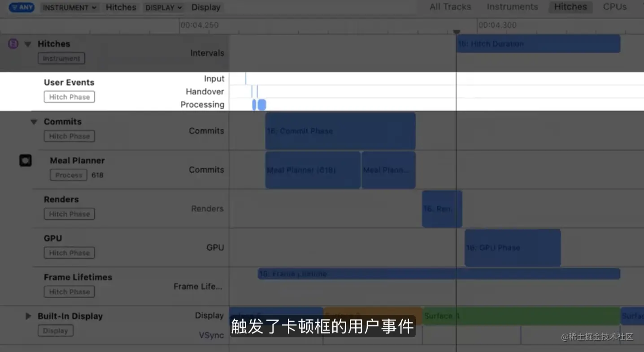This screenshot has width=644, height=352.
Task: Select the Display filter token
Action: pyautogui.click(x=206, y=7)
